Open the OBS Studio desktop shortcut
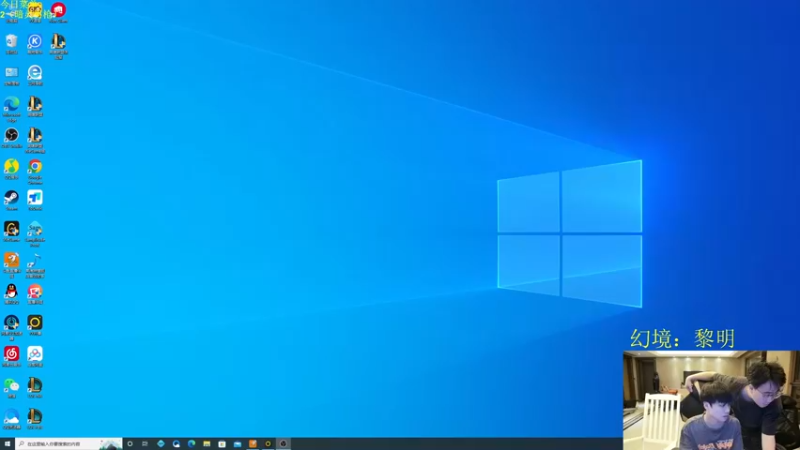800x450 pixels. [x=11, y=137]
